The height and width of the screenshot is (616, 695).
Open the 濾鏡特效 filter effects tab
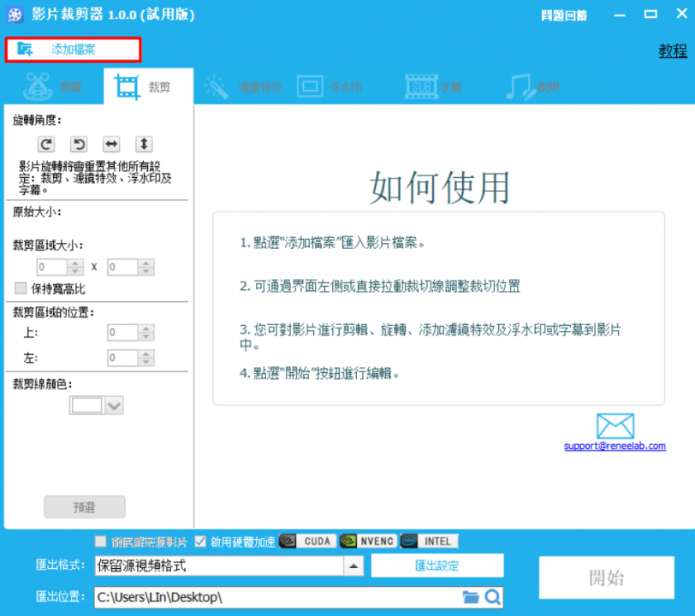(243, 86)
